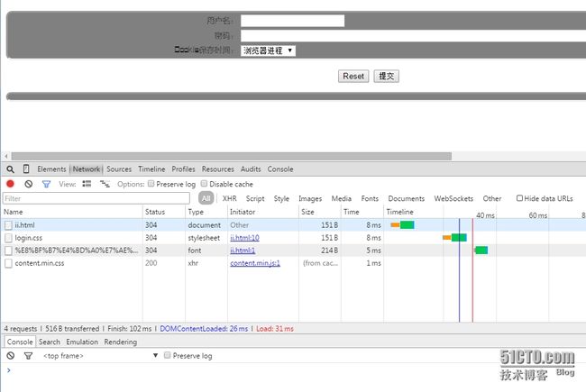Filter requests by Media
This screenshot has height=392, width=586.
pos(342,198)
